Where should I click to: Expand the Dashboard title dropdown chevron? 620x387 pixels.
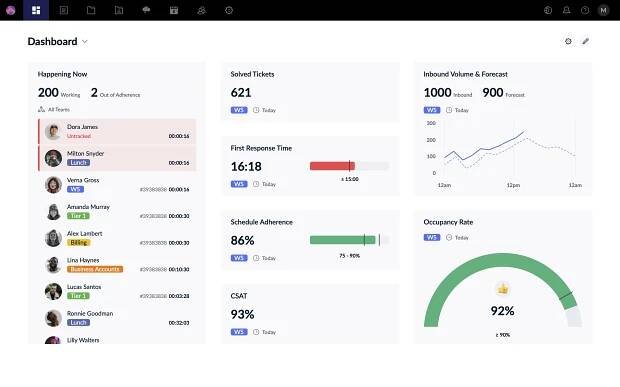coord(85,42)
